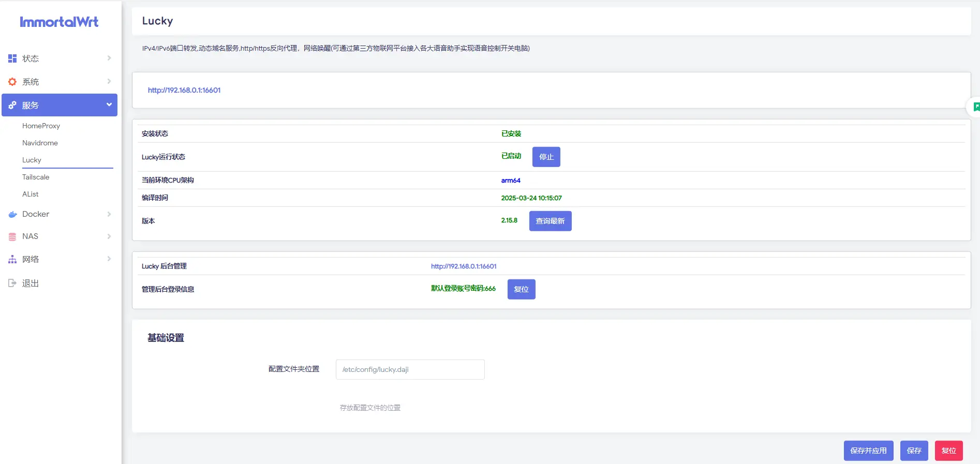
Task: Click 查询最新 version button
Action: pos(550,221)
